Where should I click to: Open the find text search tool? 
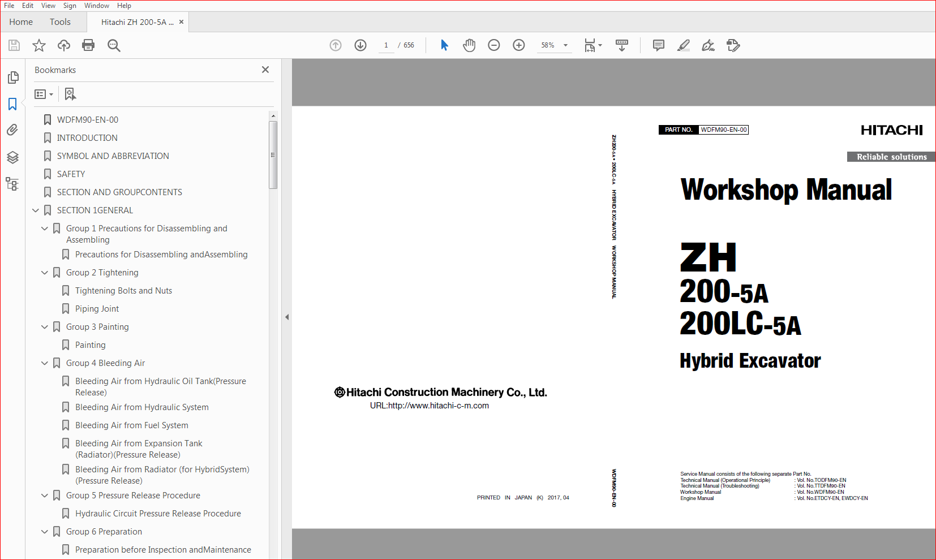pos(114,45)
